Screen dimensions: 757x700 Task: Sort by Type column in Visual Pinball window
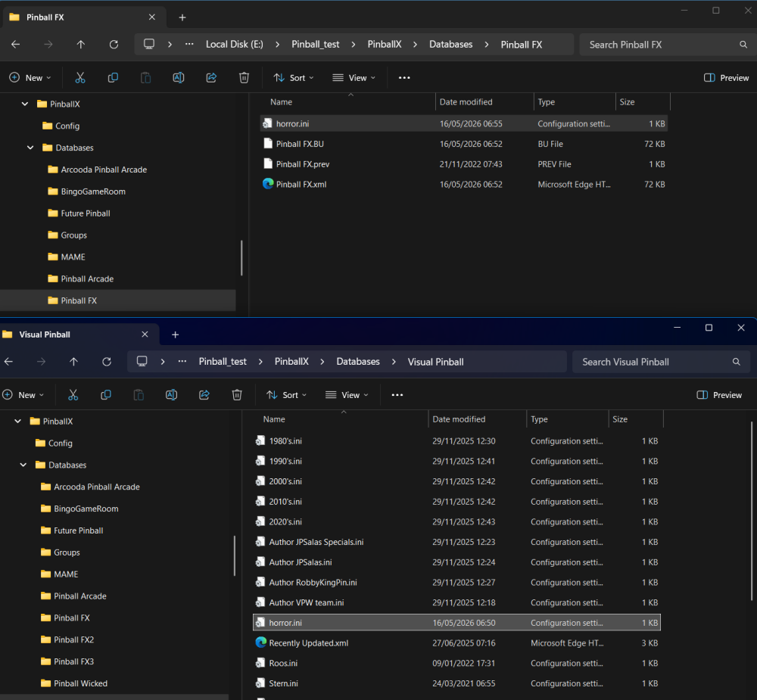(567, 419)
